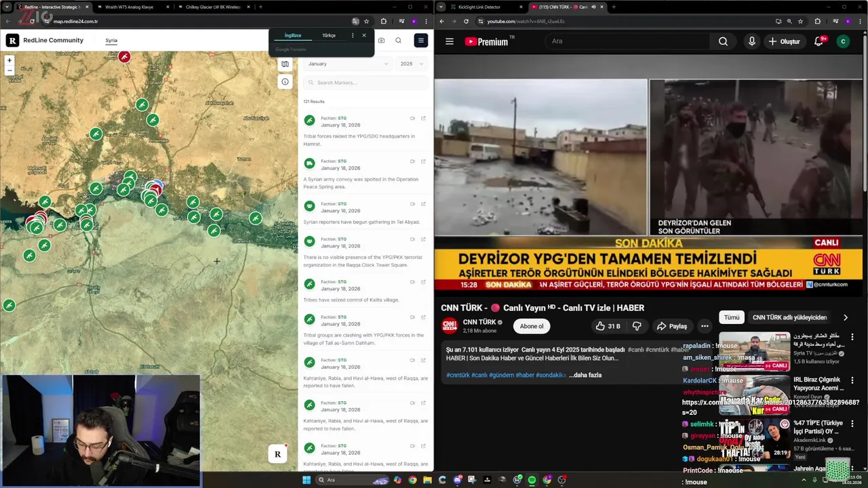Open more actions for CNN TÜRK video

coord(705,326)
